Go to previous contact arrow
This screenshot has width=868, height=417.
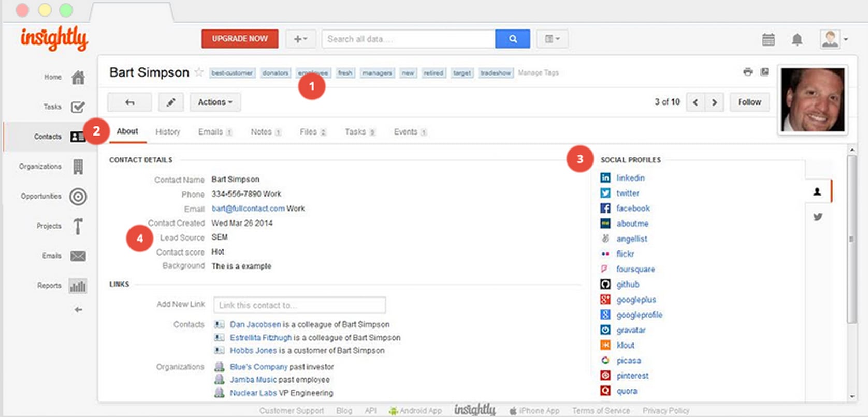pyautogui.click(x=696, y=102)
